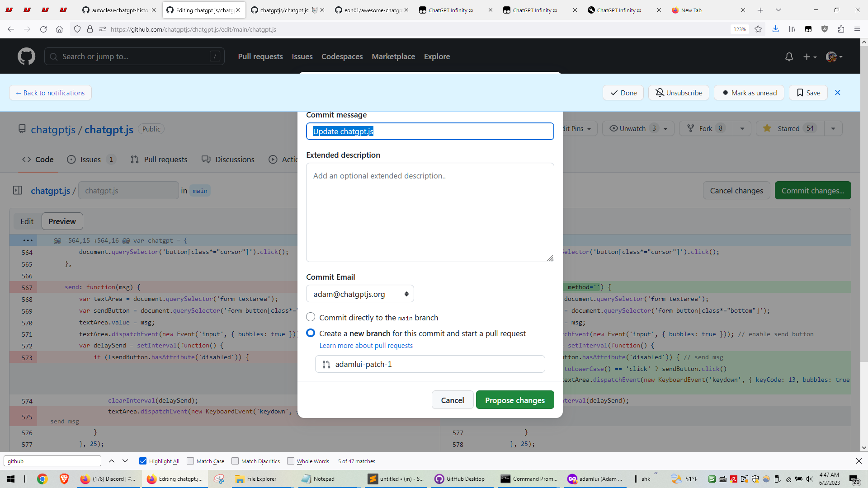
Task: Open GitHub home via octocat logo
Action: coord(26,56)
